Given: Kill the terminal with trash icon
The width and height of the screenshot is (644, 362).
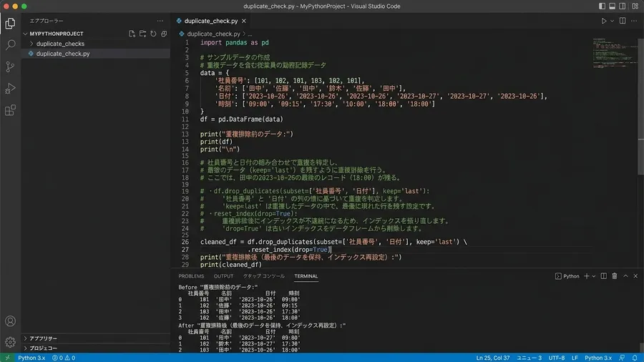Looking at the screenshot, I should [615, 276].
